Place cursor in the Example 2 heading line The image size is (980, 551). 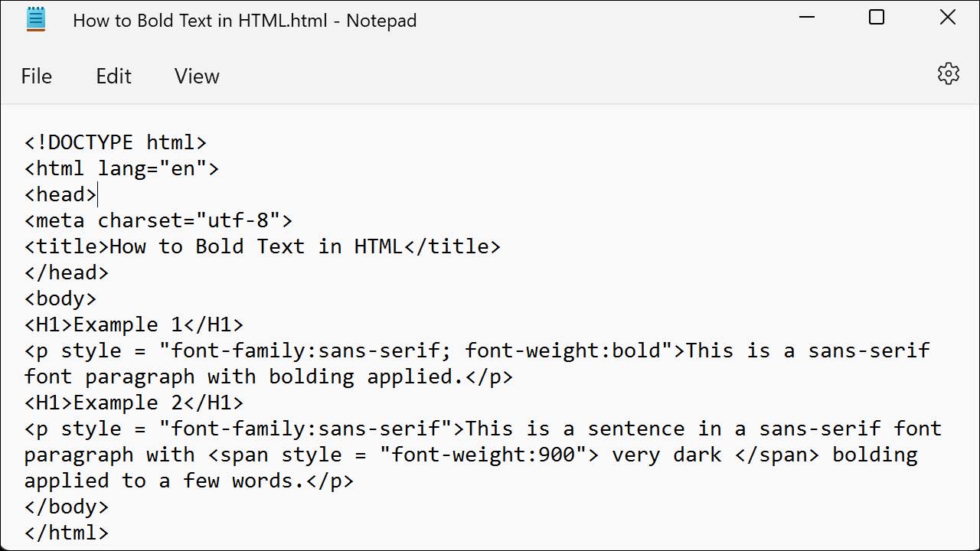click(134, 403)
